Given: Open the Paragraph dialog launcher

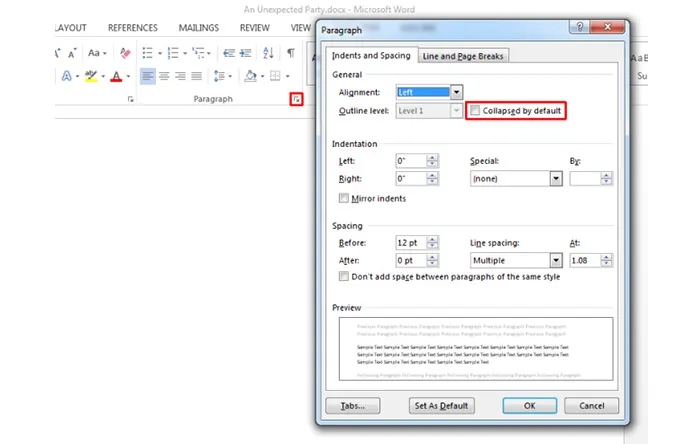Looking at the screenshot, I should (295, 99).
